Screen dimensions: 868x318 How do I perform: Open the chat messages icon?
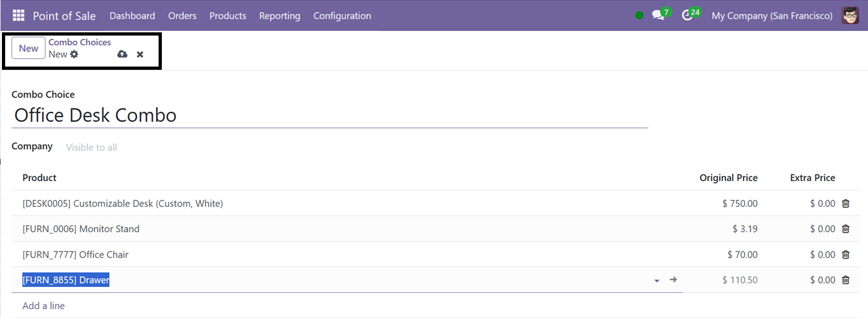click(658, 16)
